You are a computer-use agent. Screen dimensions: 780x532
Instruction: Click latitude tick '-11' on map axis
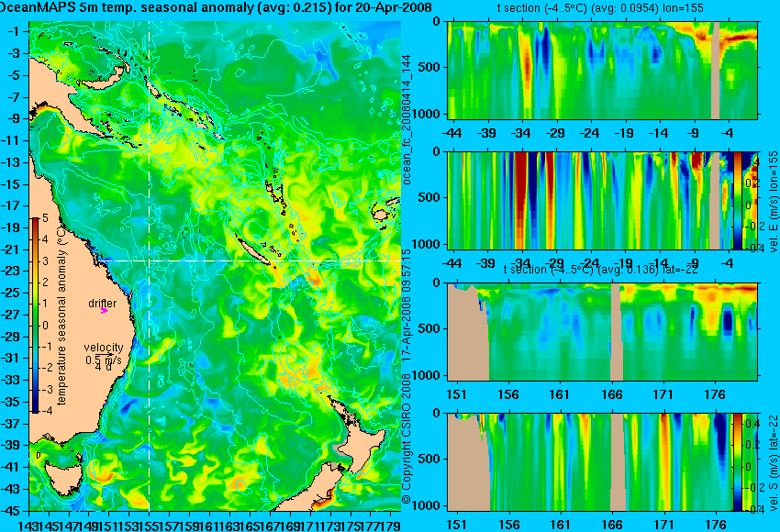coord(11,140)
